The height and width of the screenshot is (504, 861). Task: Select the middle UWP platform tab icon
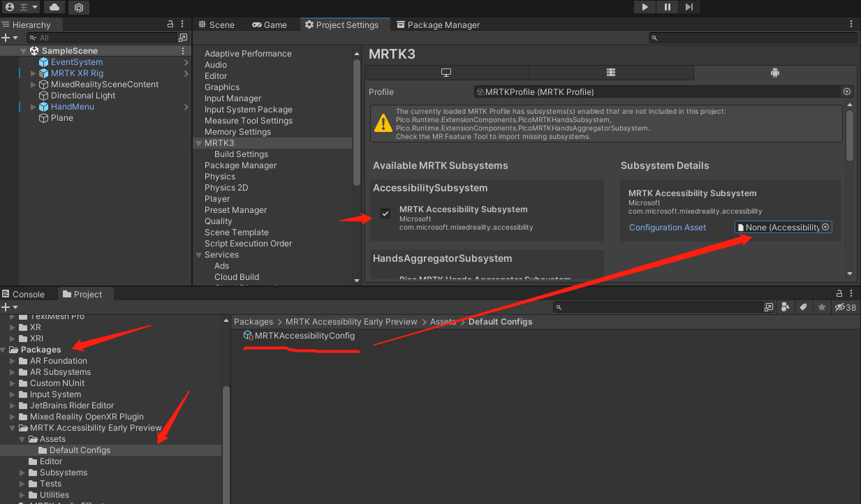tap(611, 73)
